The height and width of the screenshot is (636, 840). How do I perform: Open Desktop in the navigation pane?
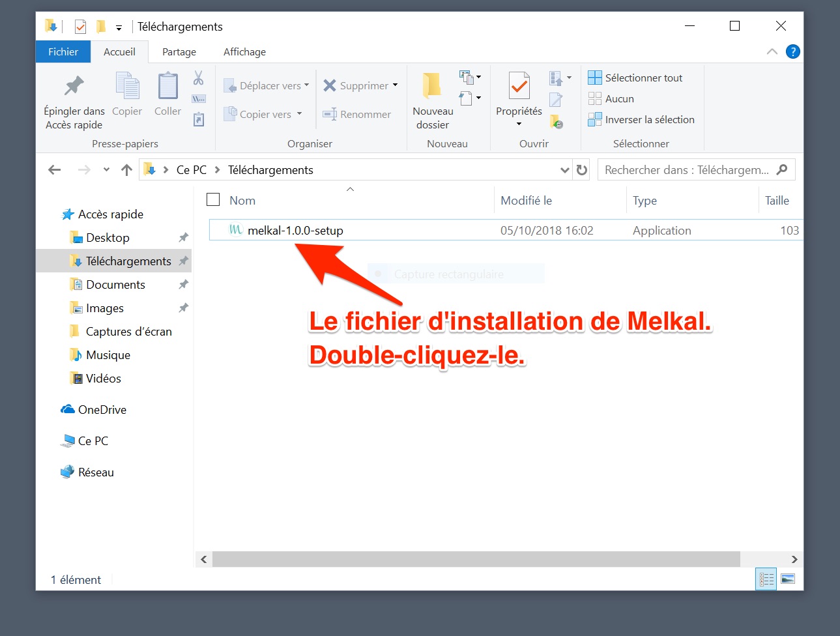(108, 238)
